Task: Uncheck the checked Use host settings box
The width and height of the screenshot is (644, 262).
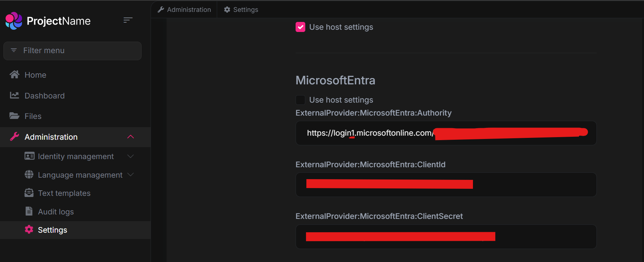Action: tap(300, 27)
